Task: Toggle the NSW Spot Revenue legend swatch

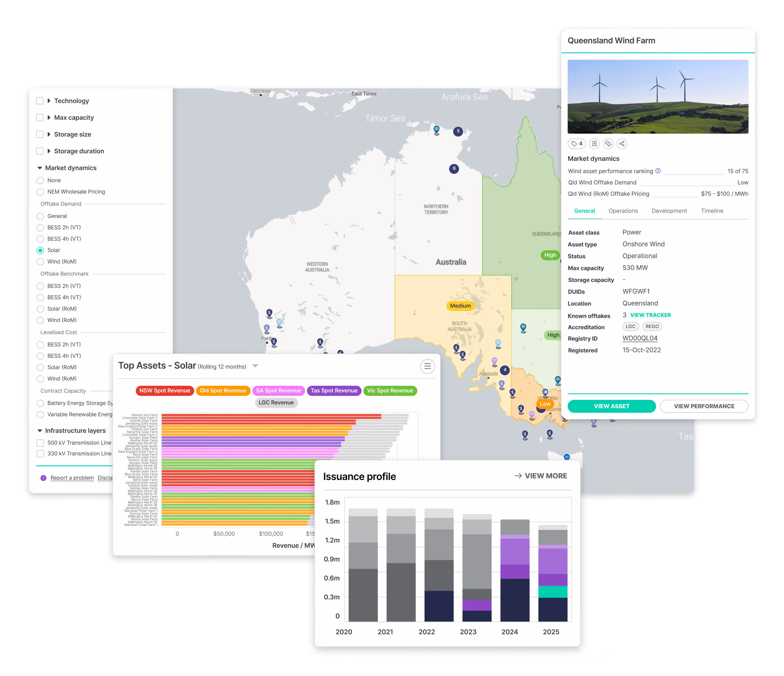Action: (165, 390)
